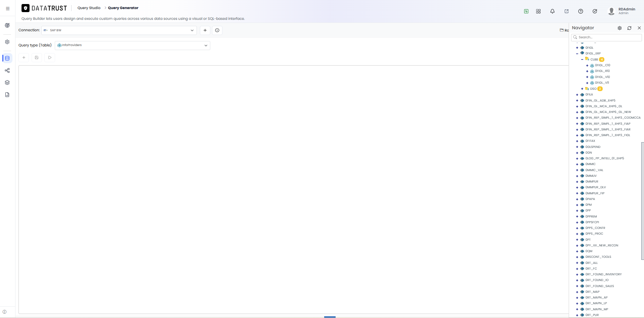644x318 pixels.
Task: Open the workflow nodes icon in left sidebar
Action: 7,71
